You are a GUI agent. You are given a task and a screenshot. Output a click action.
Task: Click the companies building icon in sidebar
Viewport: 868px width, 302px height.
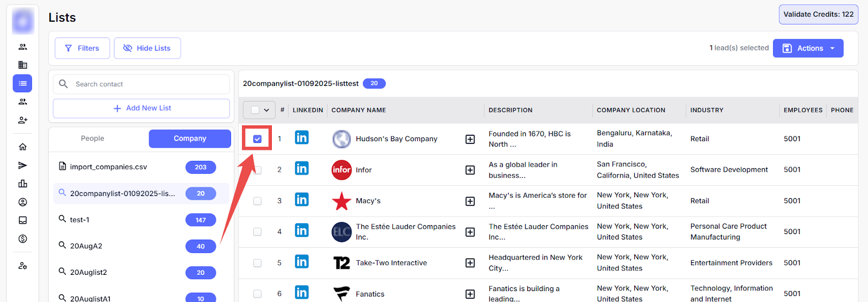tap(23, 65)
